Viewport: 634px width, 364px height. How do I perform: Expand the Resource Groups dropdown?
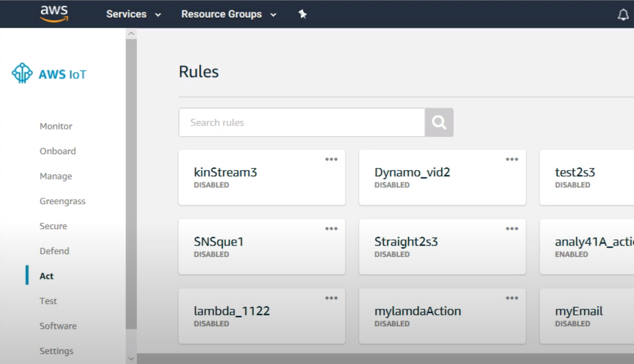tap(229, 14)
